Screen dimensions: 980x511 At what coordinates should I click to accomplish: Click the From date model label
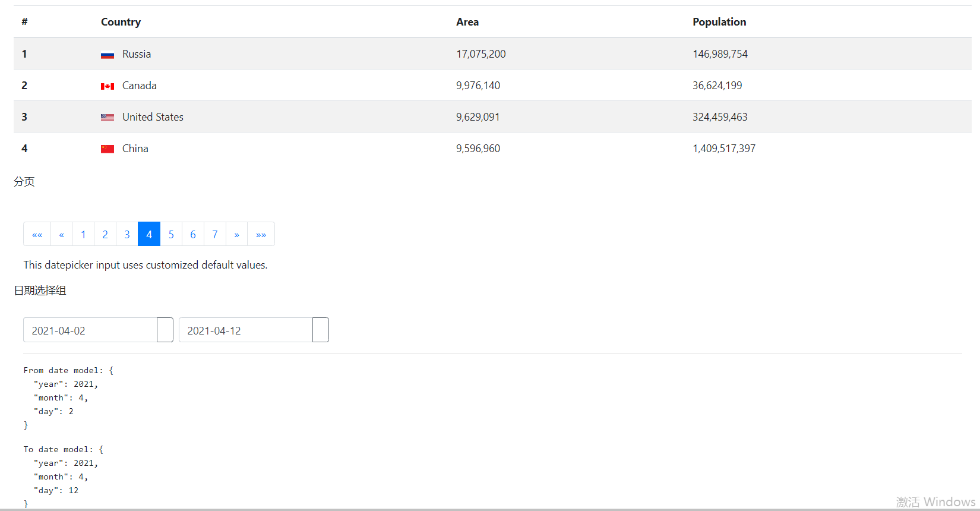64,370
